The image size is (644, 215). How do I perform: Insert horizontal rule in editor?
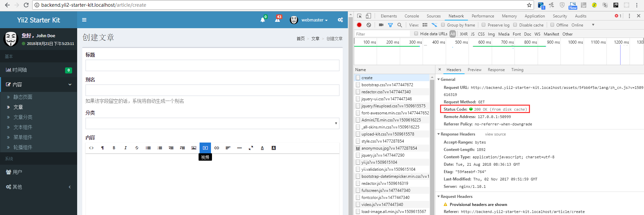[239, 148]
